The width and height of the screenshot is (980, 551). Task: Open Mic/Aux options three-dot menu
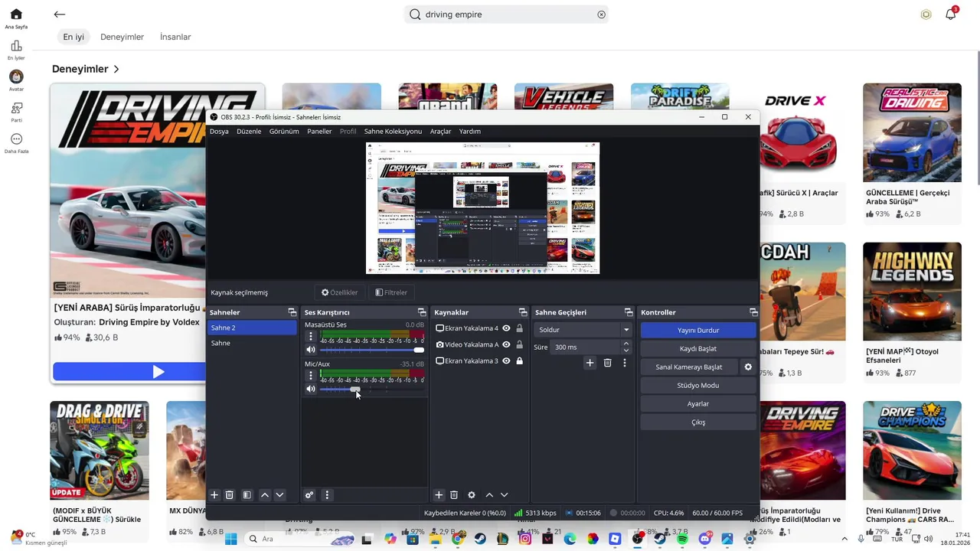311,376
